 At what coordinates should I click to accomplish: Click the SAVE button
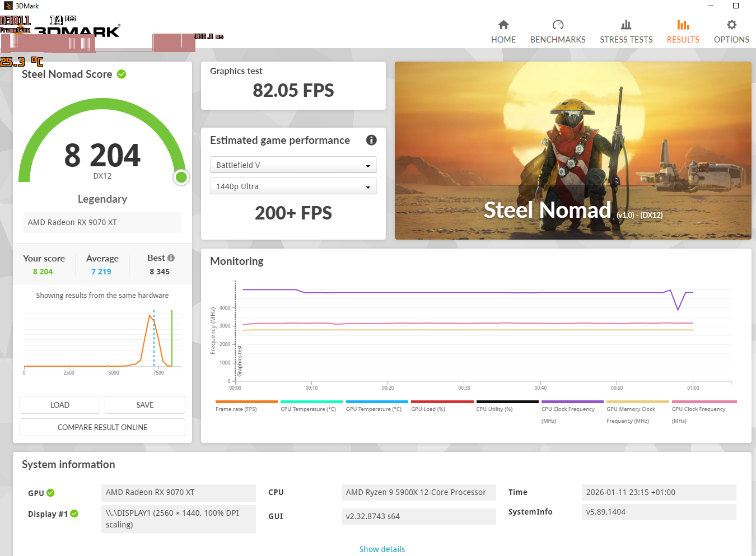point(145,405)
